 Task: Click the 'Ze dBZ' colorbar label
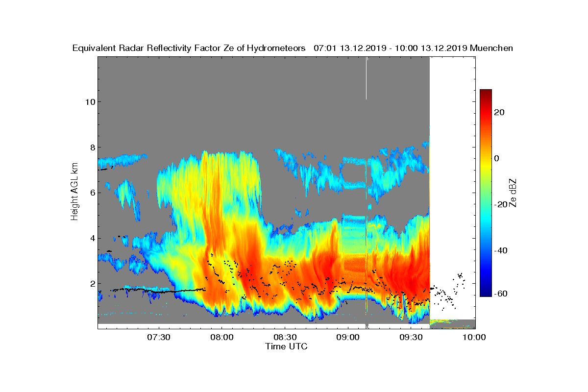coord(514,192)
